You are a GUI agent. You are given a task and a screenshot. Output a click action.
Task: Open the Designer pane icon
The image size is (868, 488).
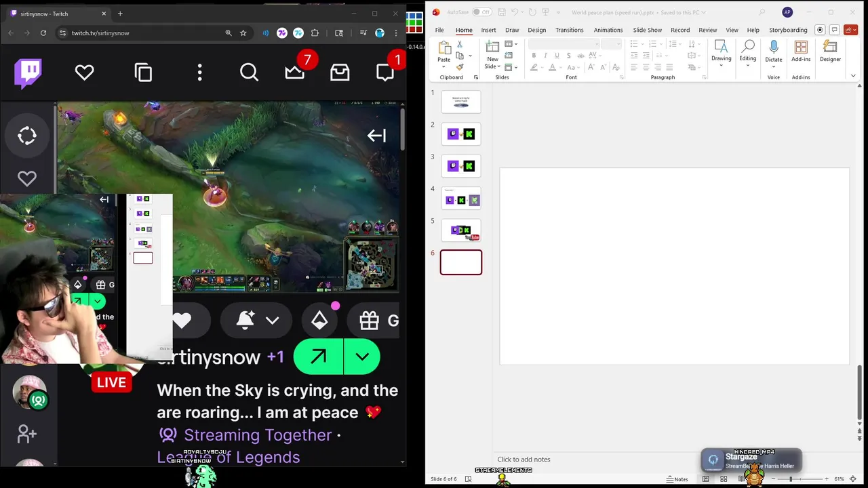pyautogui.click(x=830, y=47)
